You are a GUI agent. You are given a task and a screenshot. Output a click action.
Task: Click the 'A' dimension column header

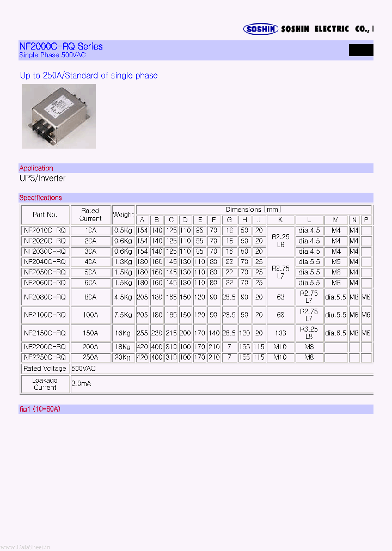(x=142, y=220)
